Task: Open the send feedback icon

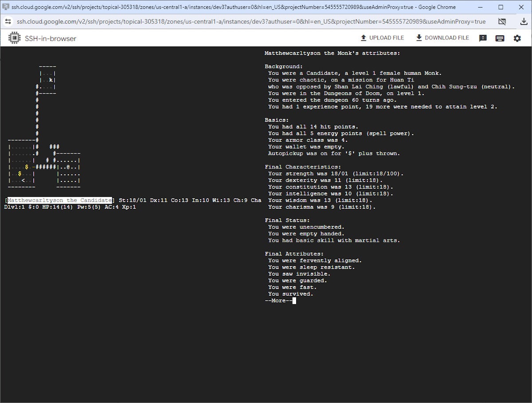Action: pyautogui.click(x=483, y=39)
